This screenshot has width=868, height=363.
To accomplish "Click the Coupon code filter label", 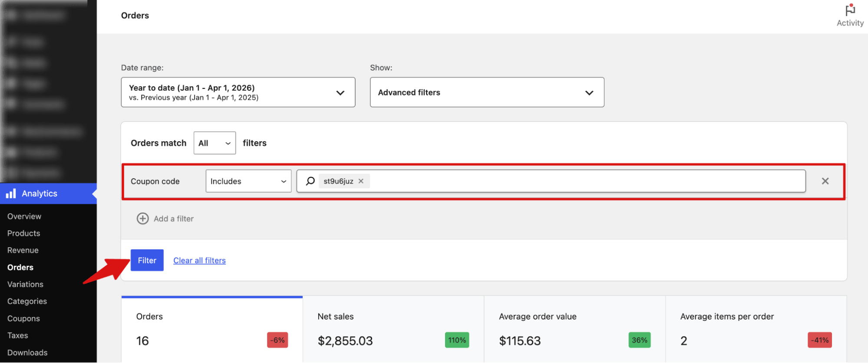I will point(155,181).
